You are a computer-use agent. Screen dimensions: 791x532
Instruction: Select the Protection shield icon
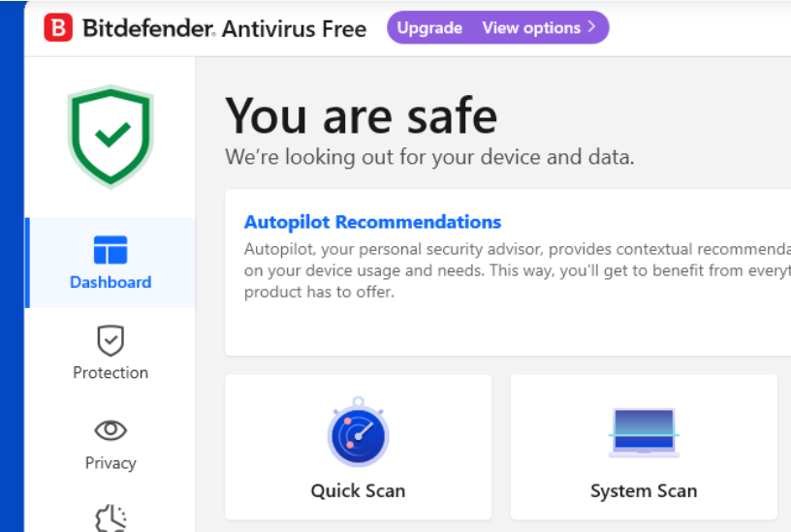[111, 340]
